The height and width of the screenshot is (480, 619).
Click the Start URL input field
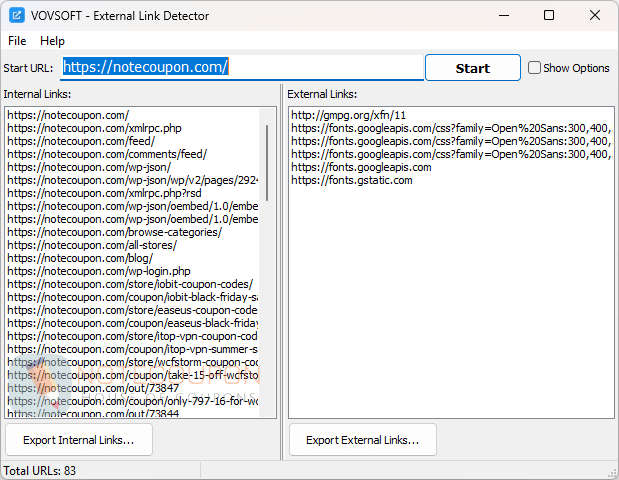coord(242,67)
